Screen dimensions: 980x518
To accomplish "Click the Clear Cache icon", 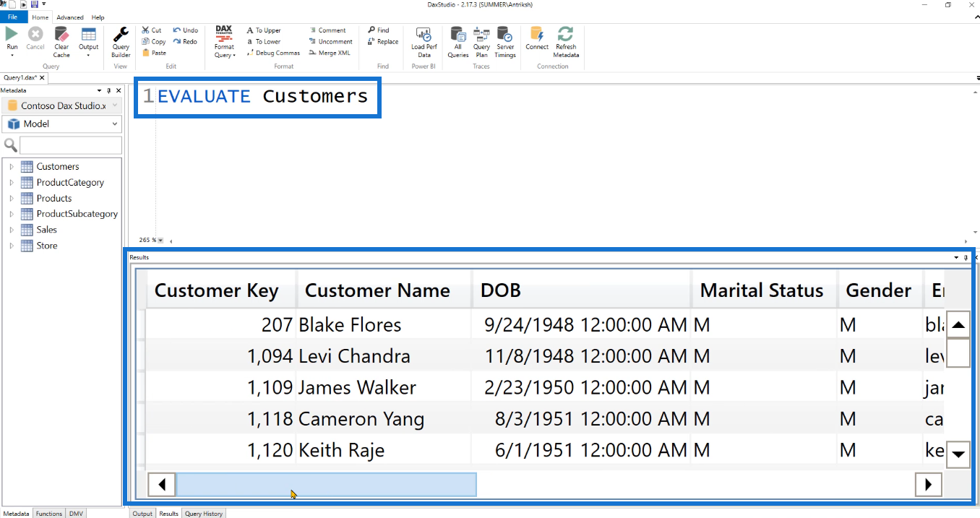I will click(x=61, y=34).
